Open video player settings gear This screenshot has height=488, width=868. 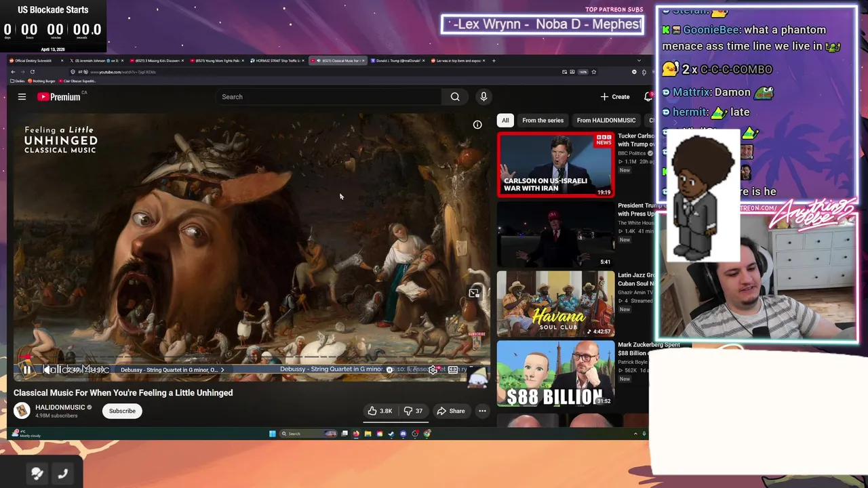[433, 370]
